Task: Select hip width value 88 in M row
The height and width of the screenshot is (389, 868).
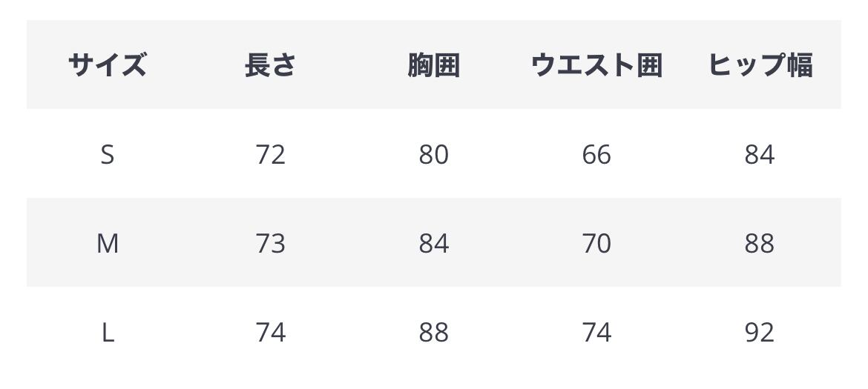Action: [x=760, y=243]
